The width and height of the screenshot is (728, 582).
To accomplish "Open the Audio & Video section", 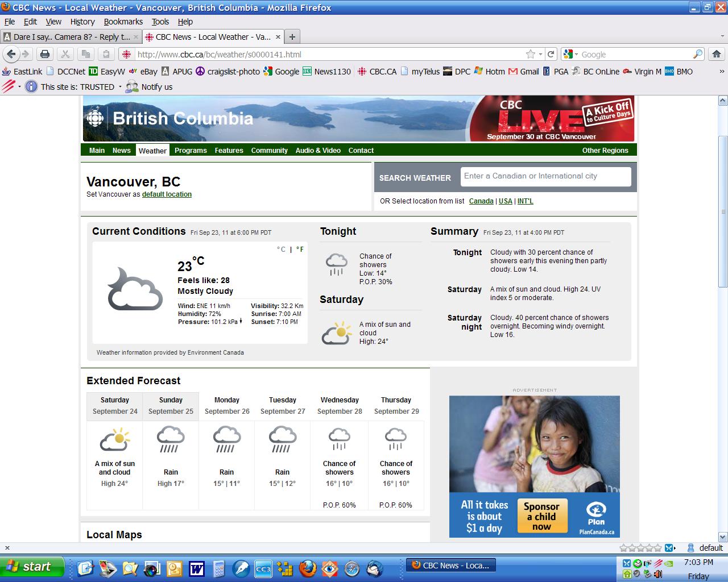I will pos(318,150).
